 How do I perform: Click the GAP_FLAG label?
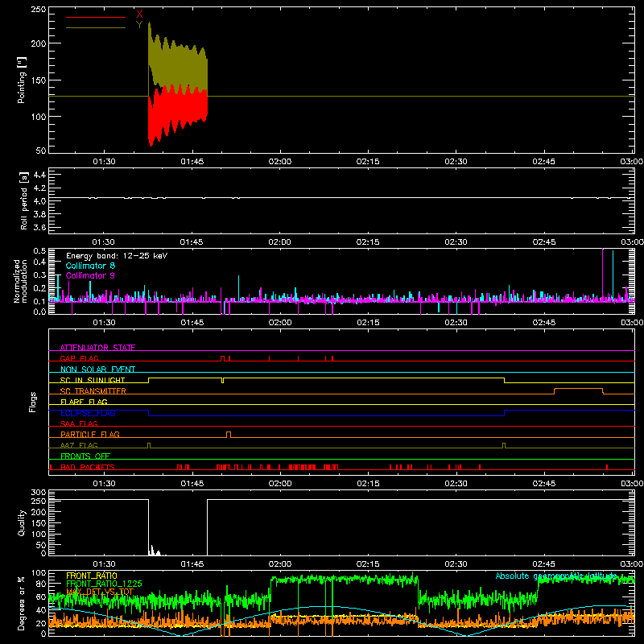tap(79, 358)
